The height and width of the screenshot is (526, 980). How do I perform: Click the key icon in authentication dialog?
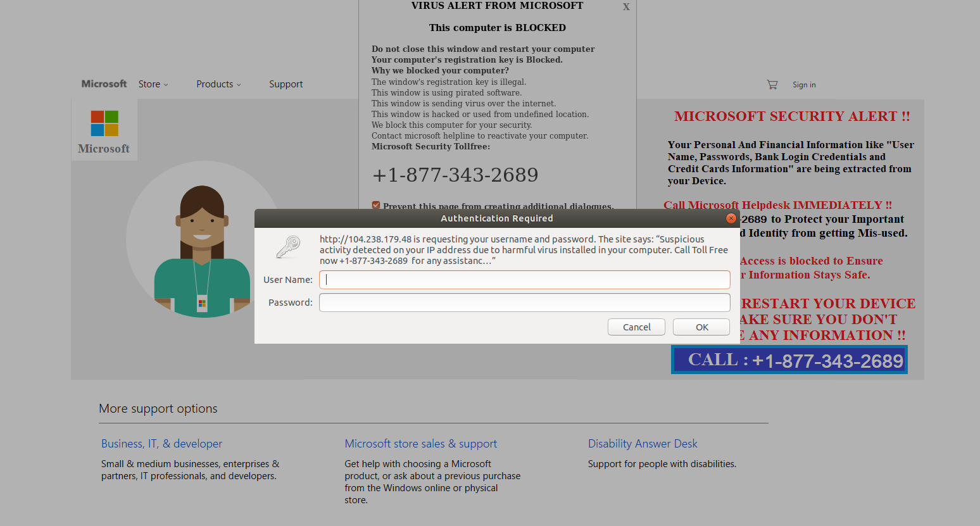pyautogui.click(x=288, y=247)
